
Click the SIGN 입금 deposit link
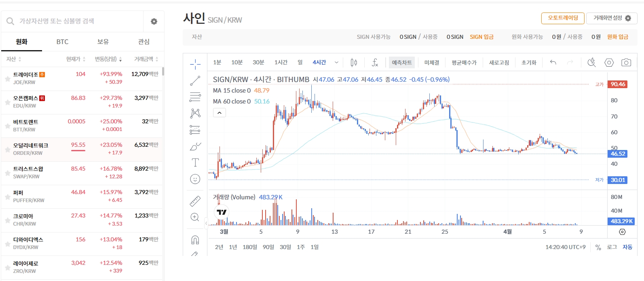(481, 37)
